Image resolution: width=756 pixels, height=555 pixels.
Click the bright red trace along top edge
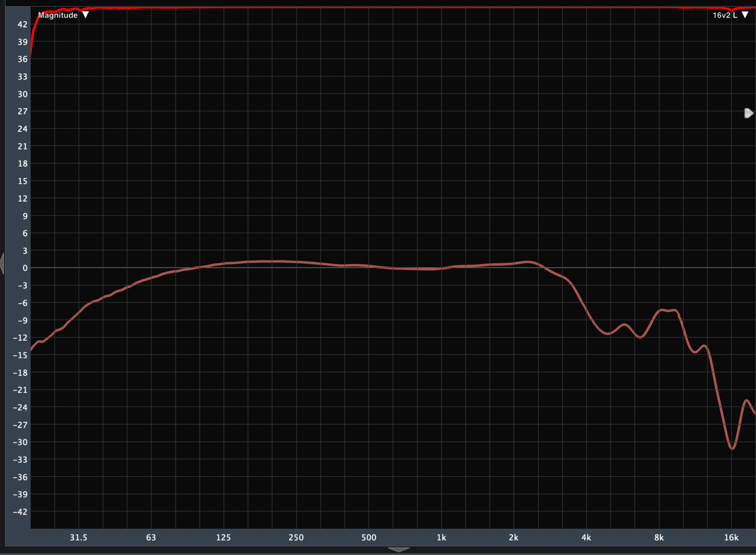pyautogui.click(x=369, y=7)
